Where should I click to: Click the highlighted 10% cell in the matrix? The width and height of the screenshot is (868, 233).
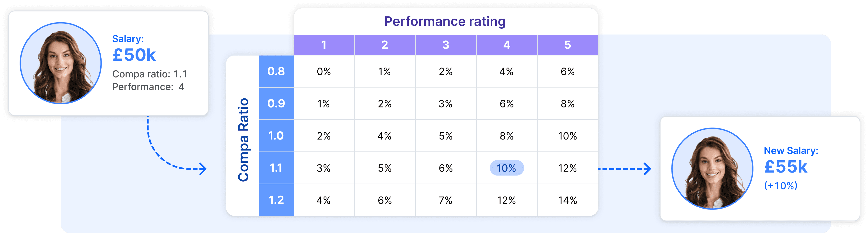[x=507, y=168]
